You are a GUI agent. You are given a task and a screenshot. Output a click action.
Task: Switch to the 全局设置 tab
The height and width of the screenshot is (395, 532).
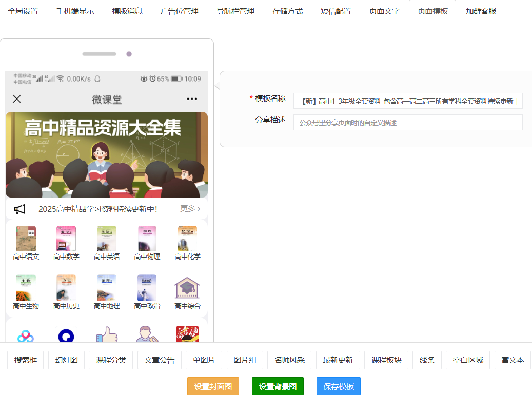pos(23,11)
